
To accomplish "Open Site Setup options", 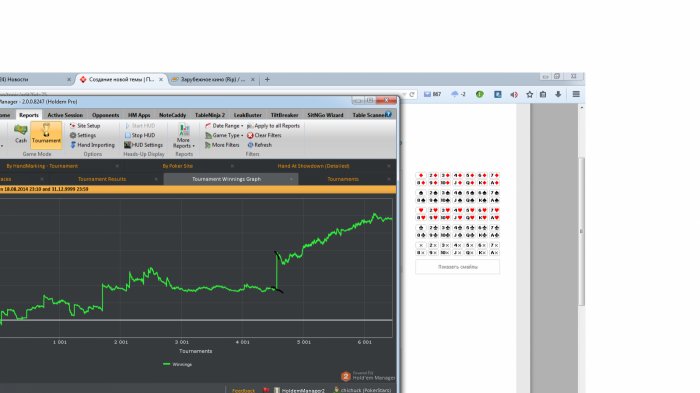I will pos(85,126).
